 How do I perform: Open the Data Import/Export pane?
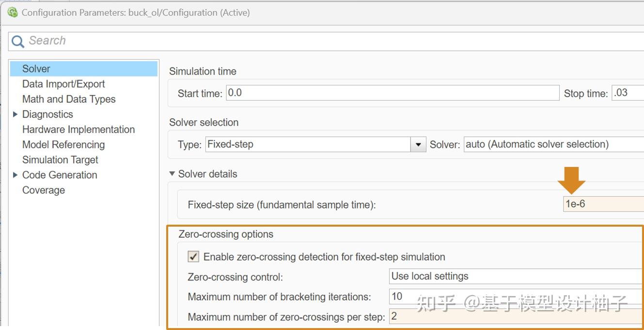click(63, 84)
